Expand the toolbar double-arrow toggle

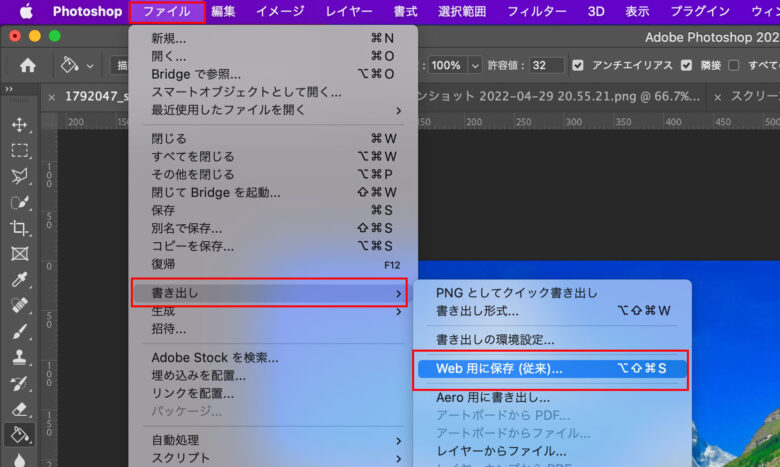(9, 89)
